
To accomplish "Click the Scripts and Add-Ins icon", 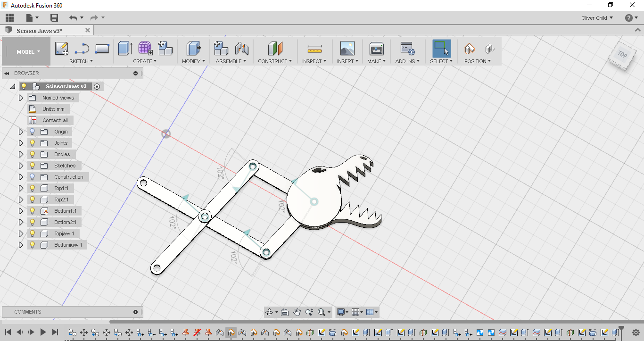I will [x=407, y=49].
